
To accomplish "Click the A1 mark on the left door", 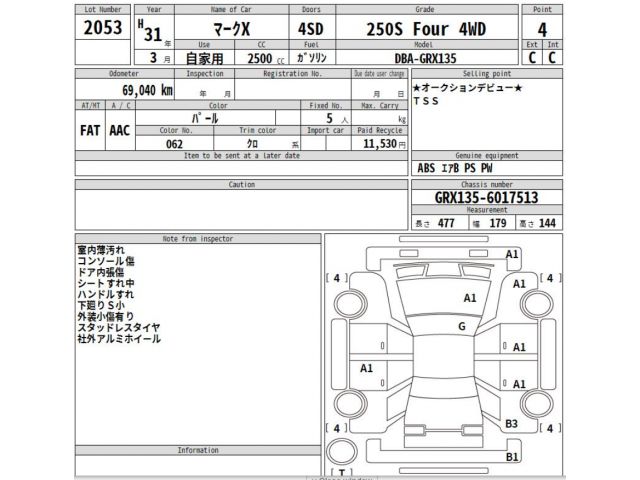I will pyautogui.click(x=366, y=368).
